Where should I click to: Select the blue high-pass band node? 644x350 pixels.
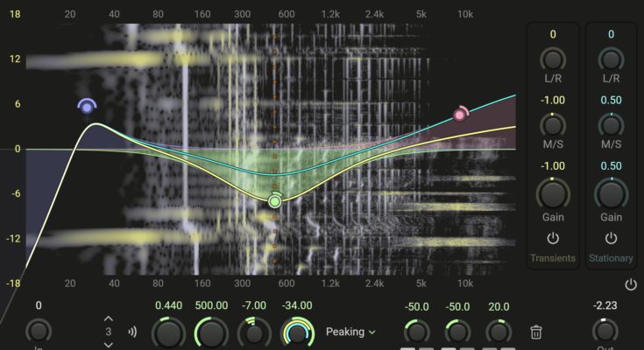86,107
